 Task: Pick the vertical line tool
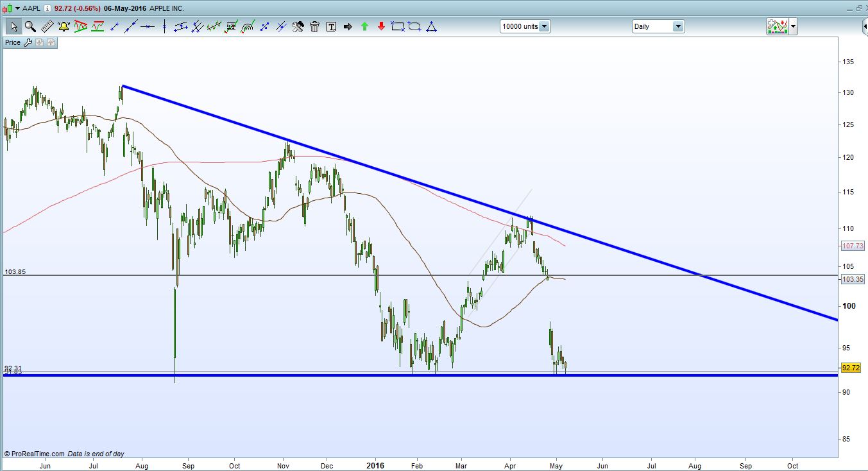(x=165, y=27)
